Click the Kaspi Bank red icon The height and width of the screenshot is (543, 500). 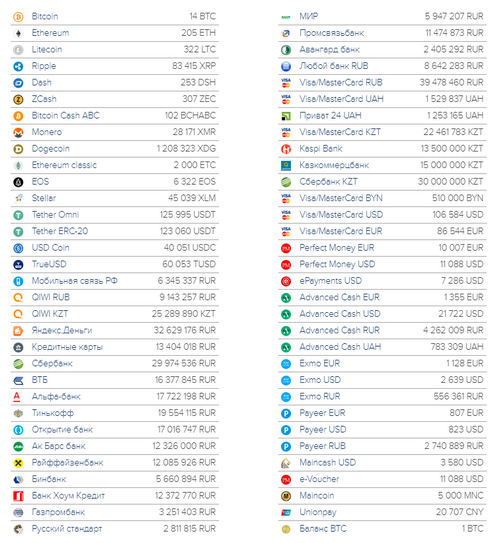click(286, 149)
